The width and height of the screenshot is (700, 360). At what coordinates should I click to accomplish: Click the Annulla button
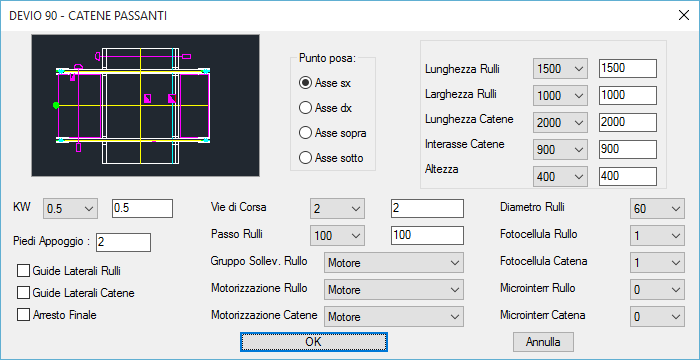543,342
